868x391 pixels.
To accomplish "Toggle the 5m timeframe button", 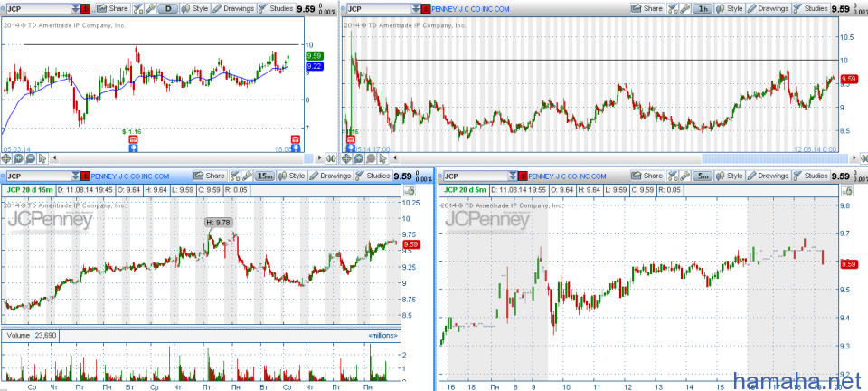I will 703,176.
